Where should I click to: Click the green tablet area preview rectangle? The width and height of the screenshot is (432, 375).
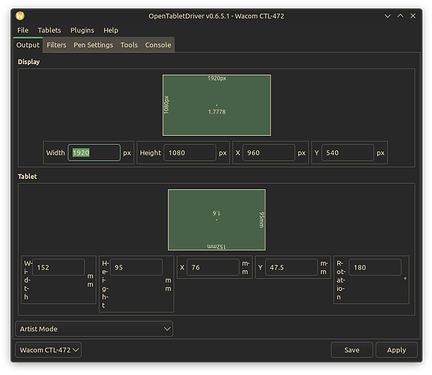tap(217, 220)
